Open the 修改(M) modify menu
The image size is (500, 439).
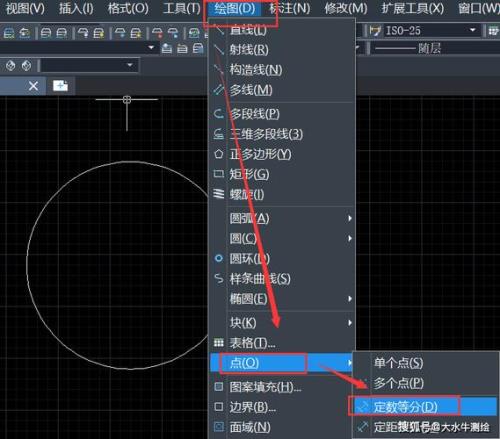point(346,8)
